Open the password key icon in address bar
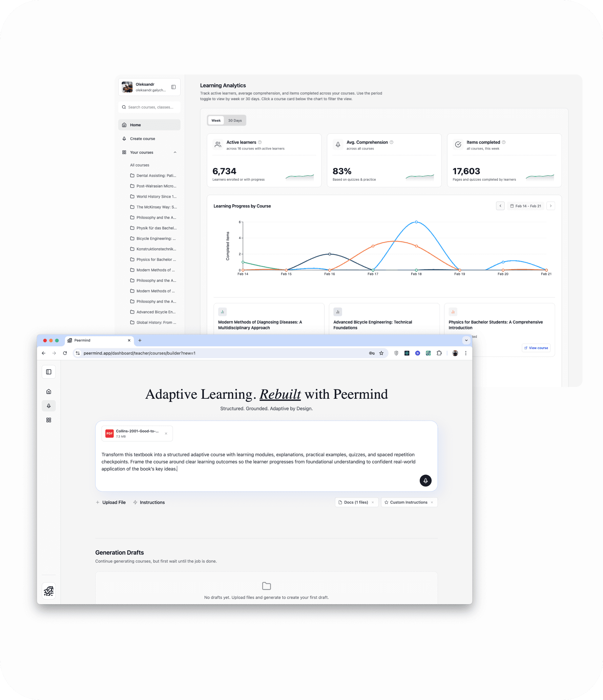This screenshot has height=700, width=603. coord(372,353)
